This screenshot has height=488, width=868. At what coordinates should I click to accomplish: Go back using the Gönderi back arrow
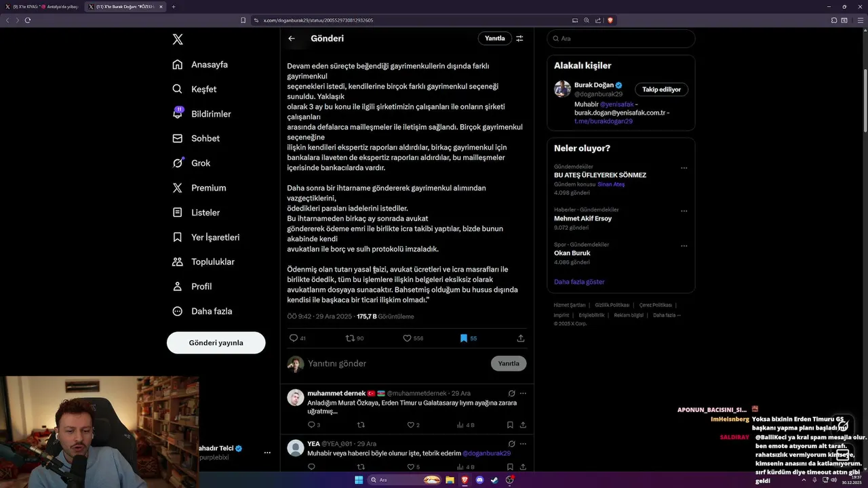click(x=292, y=39)
